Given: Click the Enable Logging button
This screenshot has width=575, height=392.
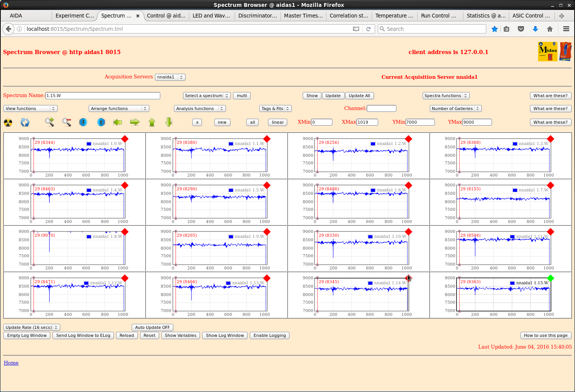Looking at the screenshot, I should [270, 335].
